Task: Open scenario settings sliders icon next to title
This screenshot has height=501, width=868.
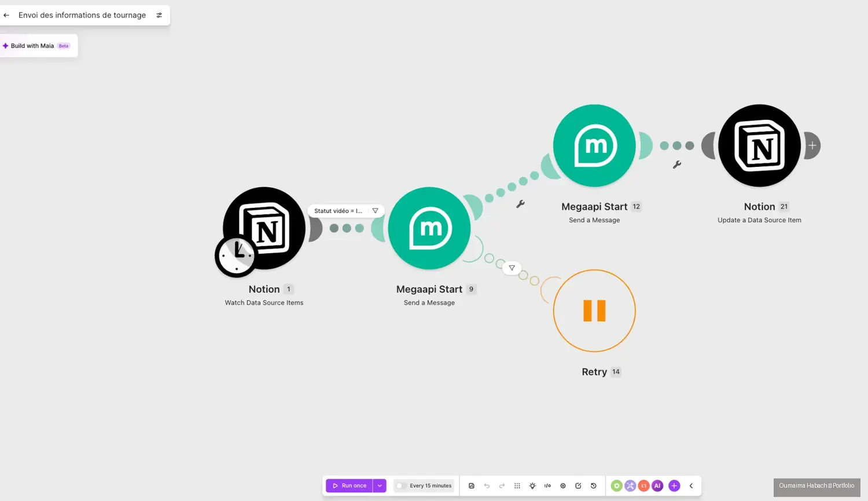Action: point(159,15)
